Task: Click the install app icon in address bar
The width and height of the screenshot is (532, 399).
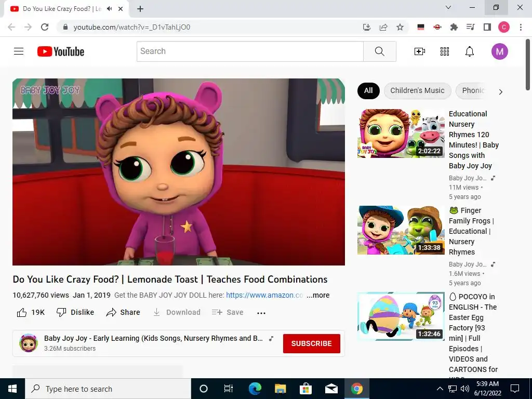Action: 366,27
